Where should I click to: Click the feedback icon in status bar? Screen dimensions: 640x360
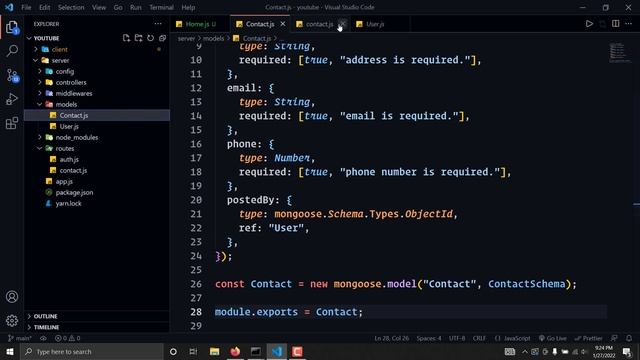pyautogui.click(x=614, y=338)
